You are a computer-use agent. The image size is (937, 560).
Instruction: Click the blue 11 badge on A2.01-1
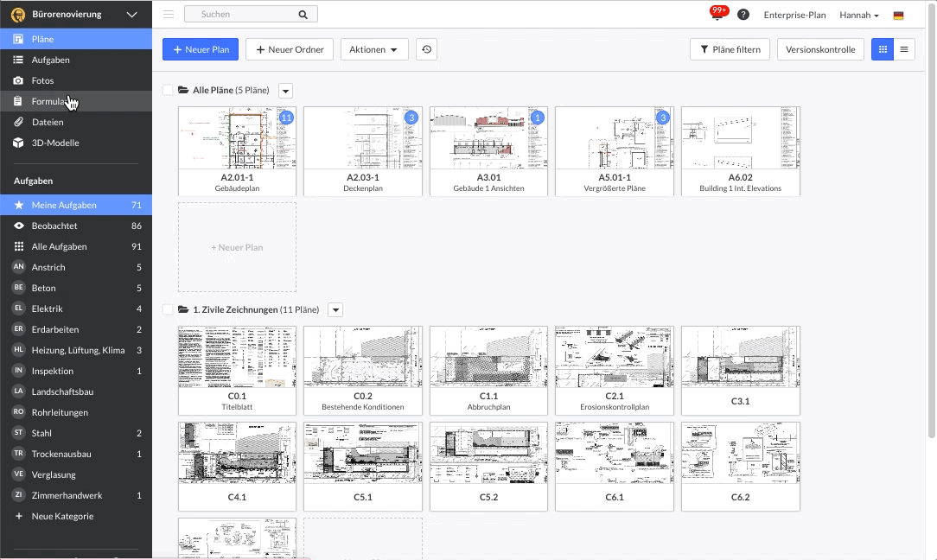coord(286,118)
